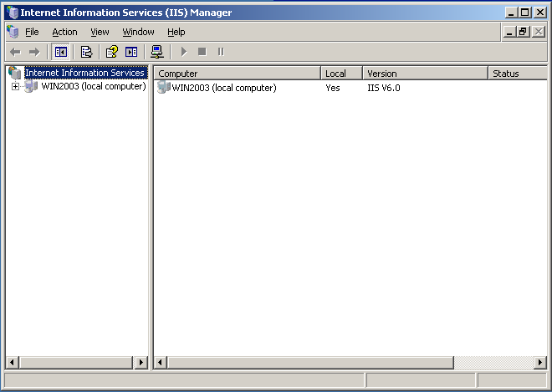Expand the WIN2003 (local computer) tree node
552x392 pixels.
pos(15,87)
